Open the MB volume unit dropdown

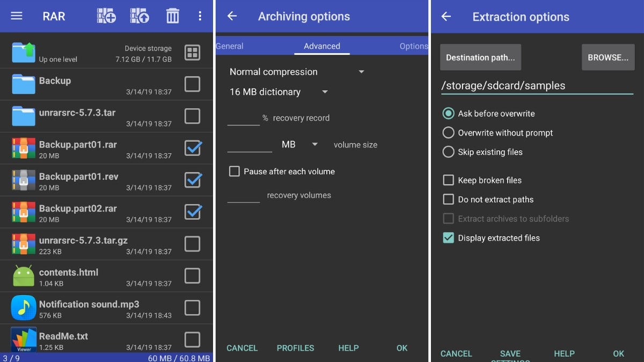click(299, 145)
